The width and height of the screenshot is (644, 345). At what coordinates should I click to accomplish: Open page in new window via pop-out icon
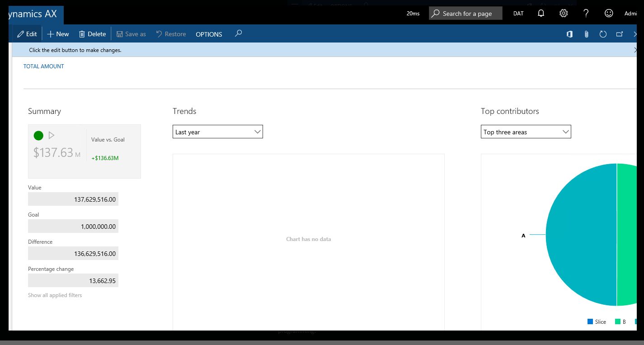[620, 34]
